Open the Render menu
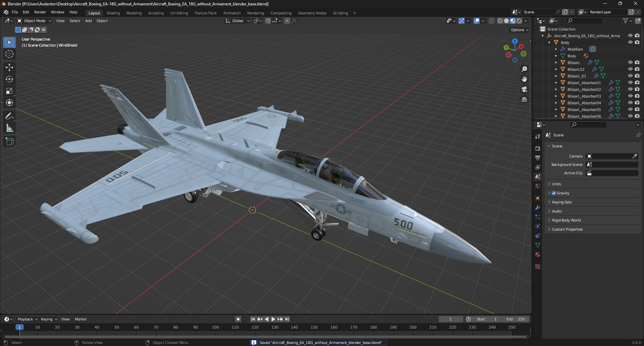 coord(40,12)
